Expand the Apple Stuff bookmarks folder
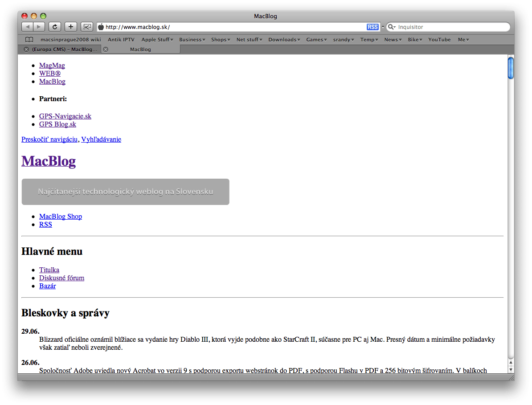Viewport: 532px width, 405px height. click(157, 40)
